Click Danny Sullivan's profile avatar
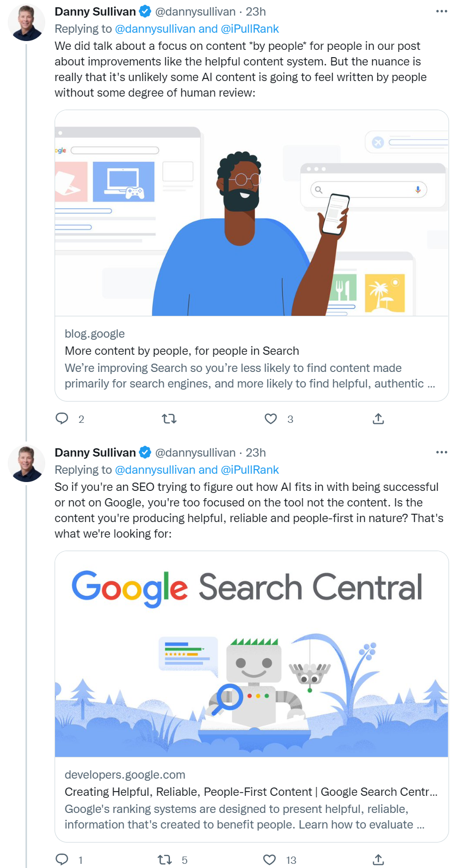 coord(27,22)
